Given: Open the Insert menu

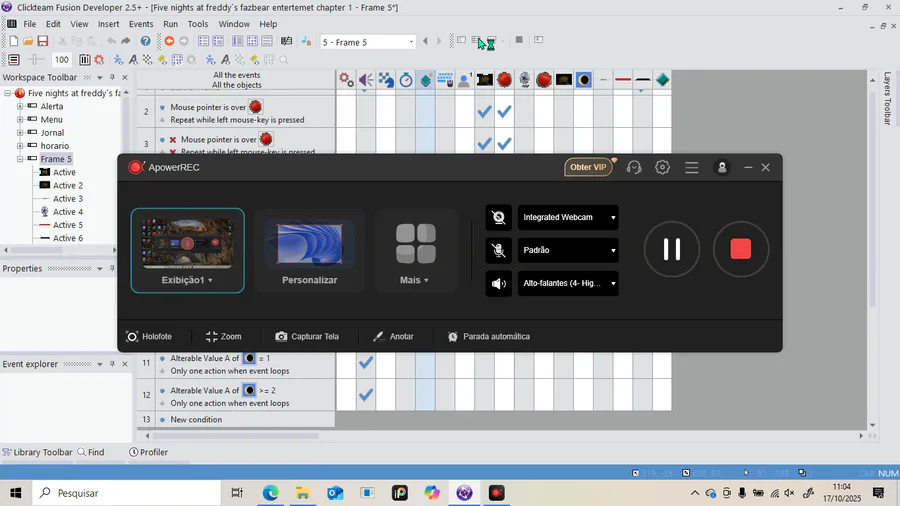Looking at the screenshot, I should tap(108, 24).
